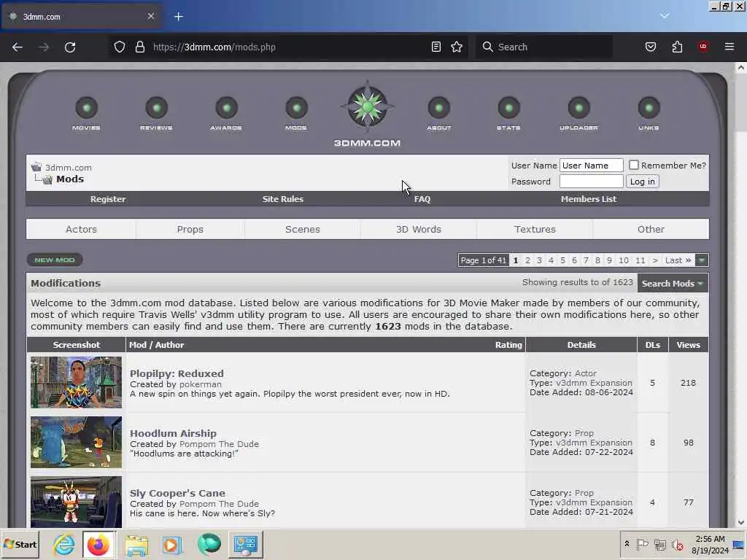
Task: Show hidden system tray icons
Action: 627,544
